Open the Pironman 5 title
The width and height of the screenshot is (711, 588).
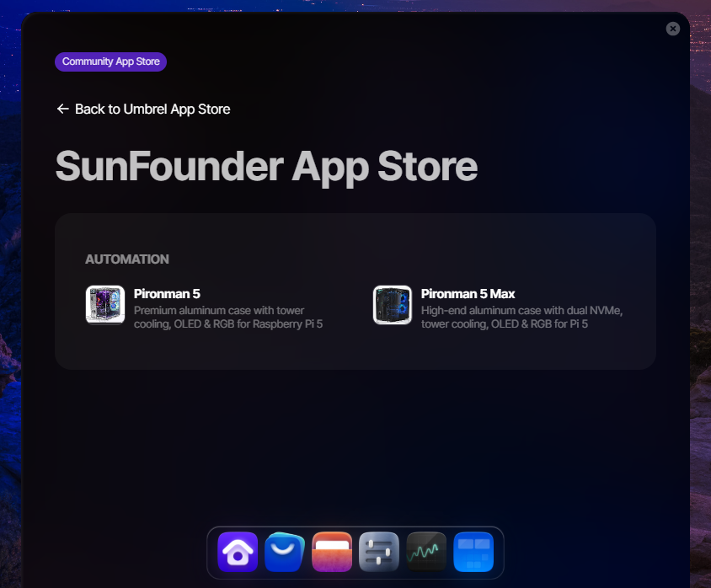pos(167,294)
